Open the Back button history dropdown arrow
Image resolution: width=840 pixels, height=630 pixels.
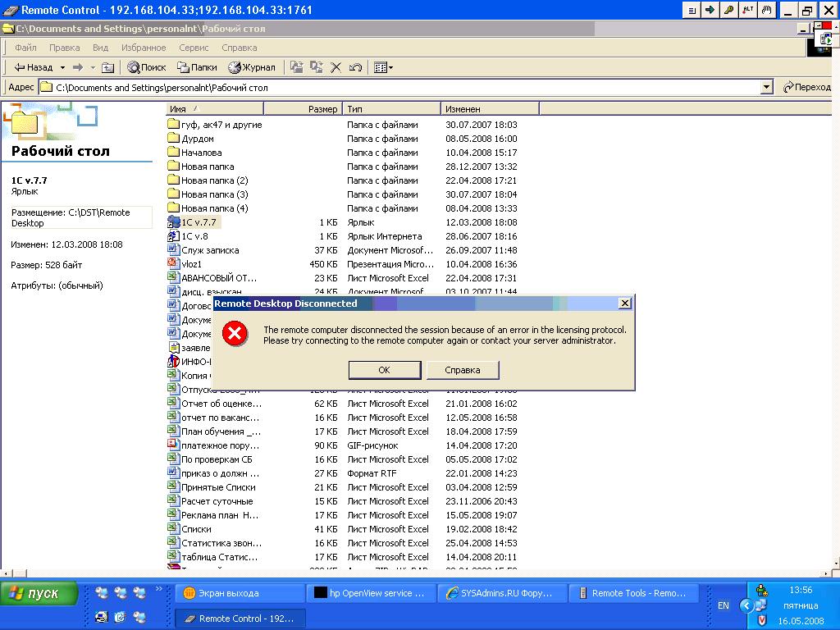pyautogui.click(x=62, y=67)
